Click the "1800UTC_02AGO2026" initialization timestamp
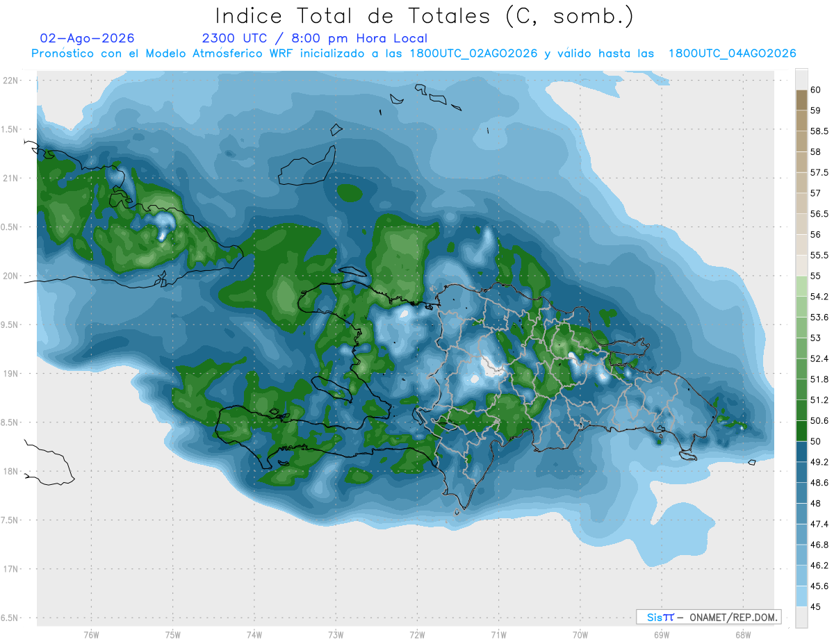 474,53
